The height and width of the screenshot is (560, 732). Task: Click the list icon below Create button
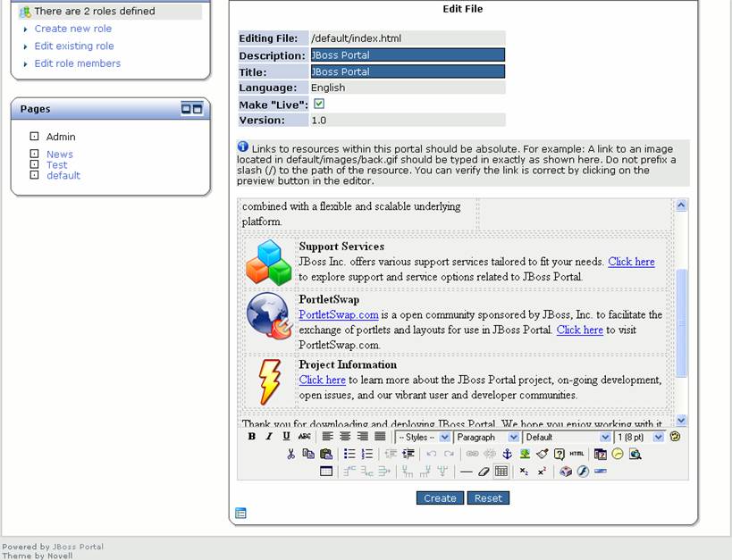(x=240, y=513)
